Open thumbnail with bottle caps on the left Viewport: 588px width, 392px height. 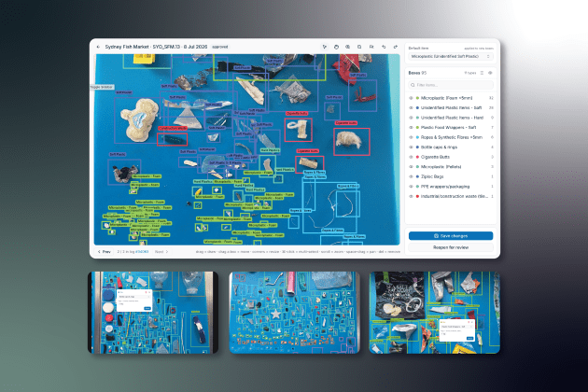tap(153, 313)
